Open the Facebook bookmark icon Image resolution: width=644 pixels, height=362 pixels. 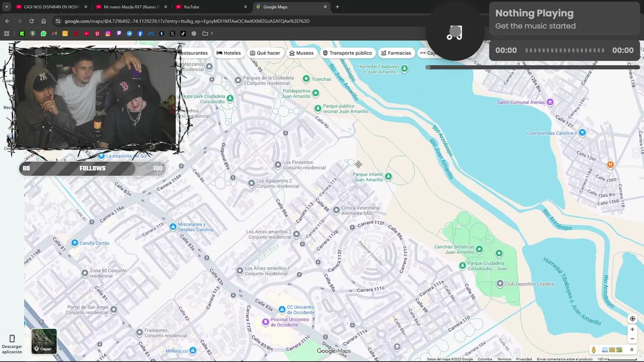140,34
